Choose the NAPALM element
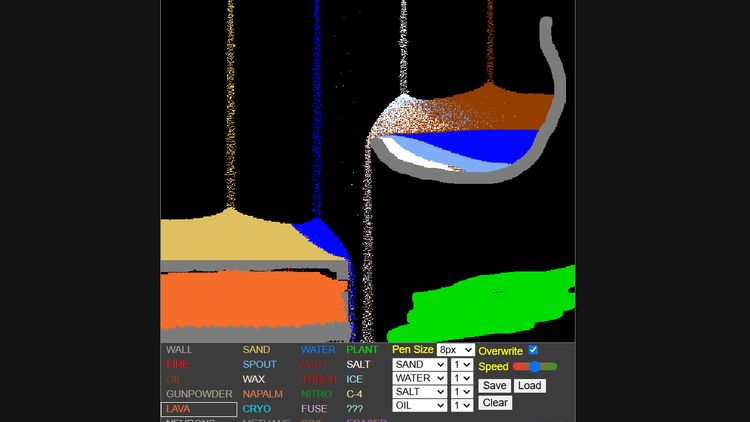Screen dimensions: 750x422 click(263, 394)
